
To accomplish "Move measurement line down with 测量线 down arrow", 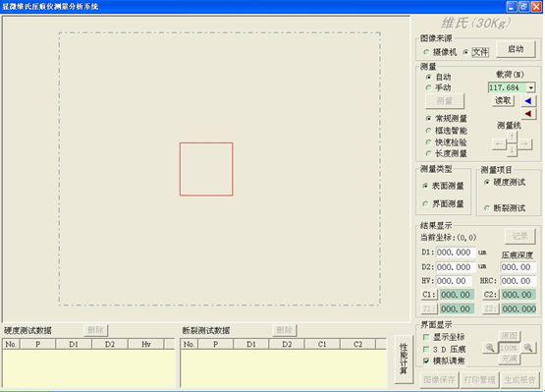I will [x=512, y=150].
